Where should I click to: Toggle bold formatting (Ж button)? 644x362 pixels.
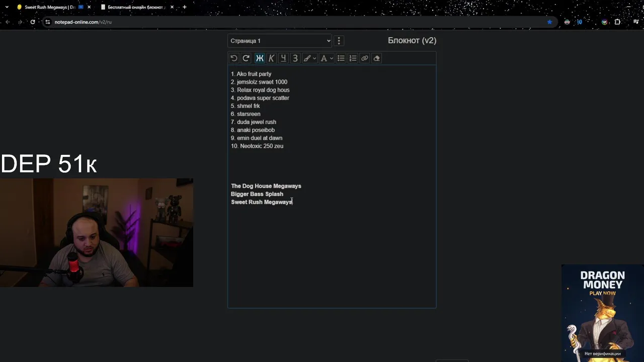[260, 58]
